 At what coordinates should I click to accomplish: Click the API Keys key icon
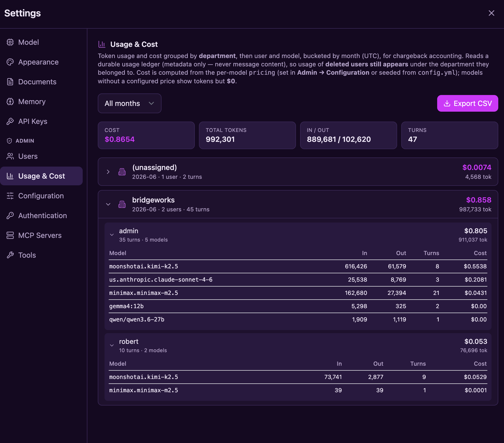coord(10,121)
